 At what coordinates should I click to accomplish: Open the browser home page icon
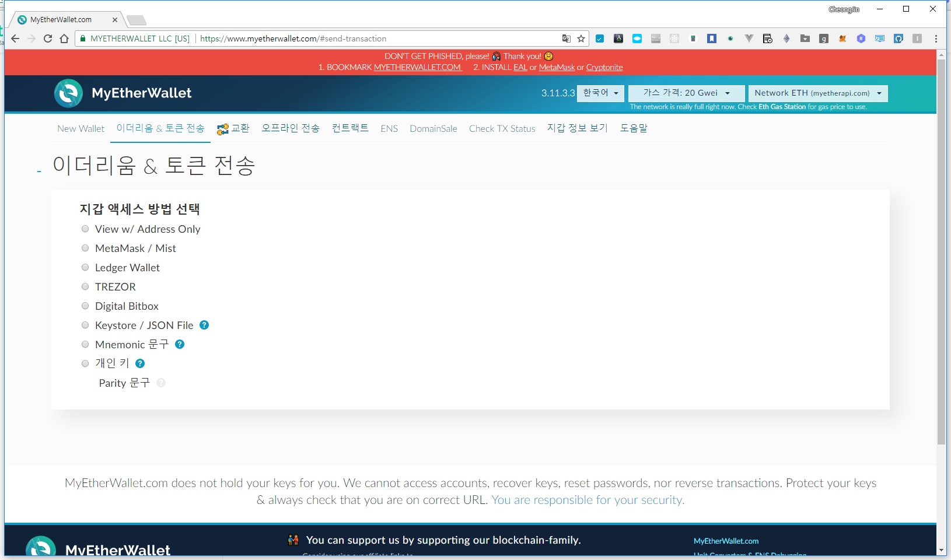(64, 38)
